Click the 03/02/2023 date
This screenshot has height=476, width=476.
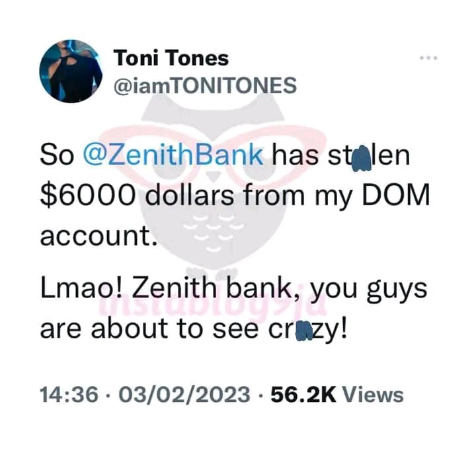tap(184, 394)
